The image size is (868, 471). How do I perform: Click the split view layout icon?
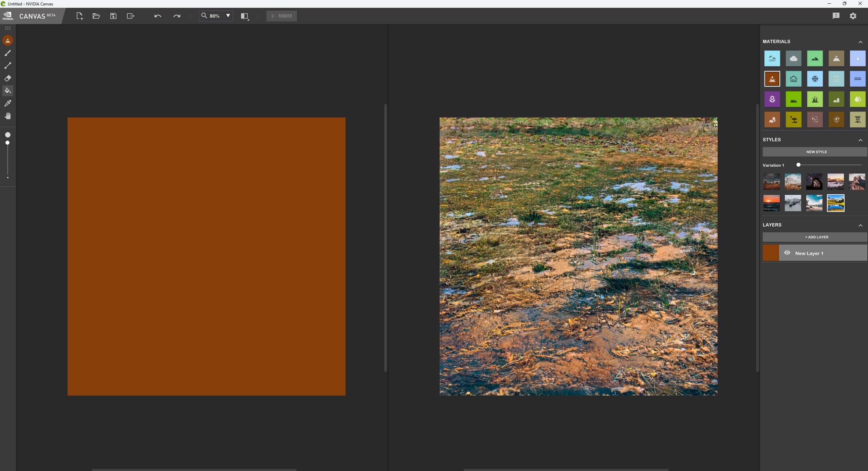point(244,16)
